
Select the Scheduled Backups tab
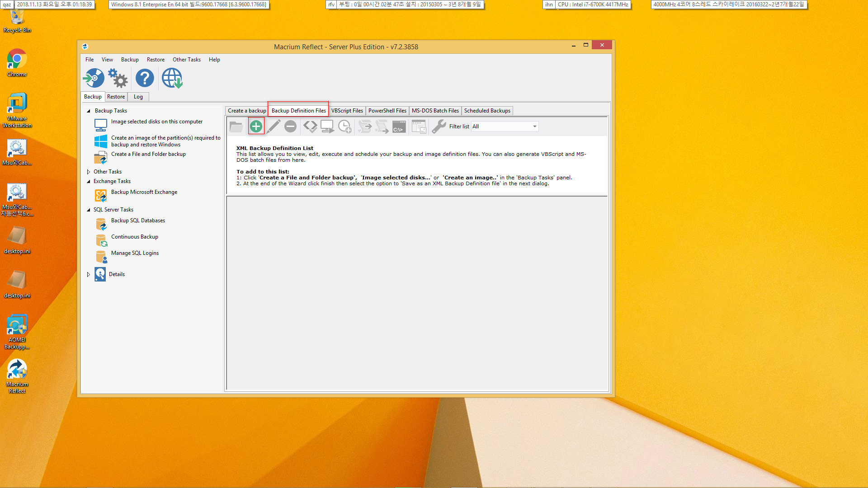pos(487,110)
